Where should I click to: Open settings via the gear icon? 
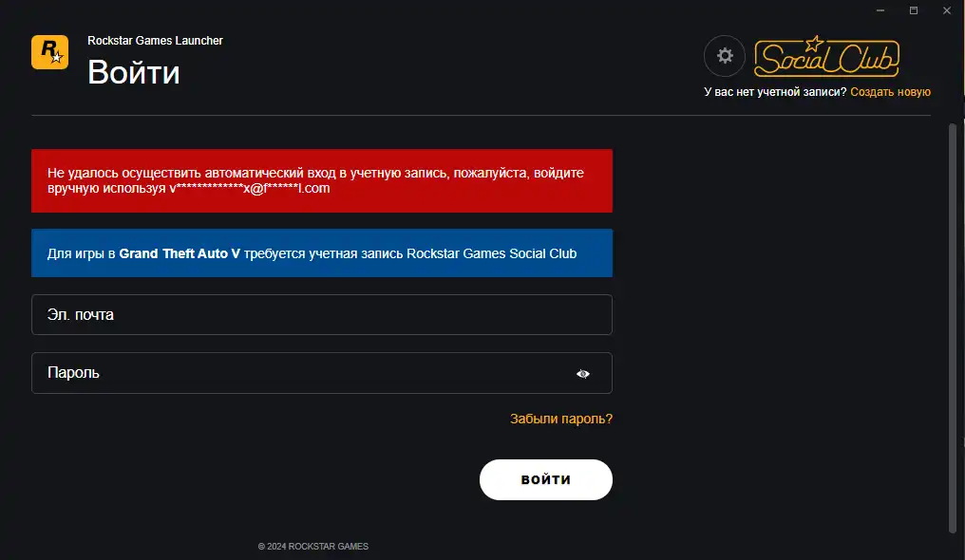725,56
